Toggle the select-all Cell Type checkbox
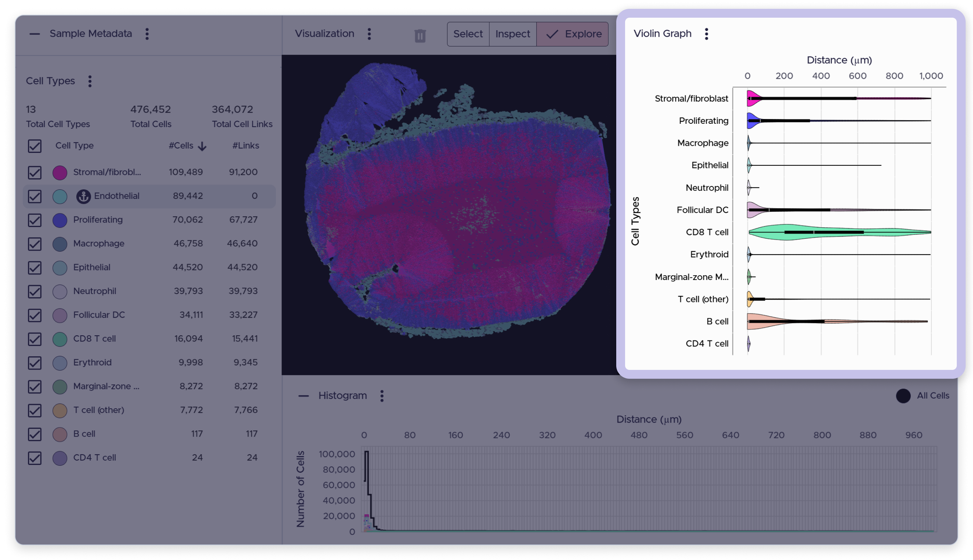Image resolution: width=973 pixels, height=560 pixels. coord(35,146)
